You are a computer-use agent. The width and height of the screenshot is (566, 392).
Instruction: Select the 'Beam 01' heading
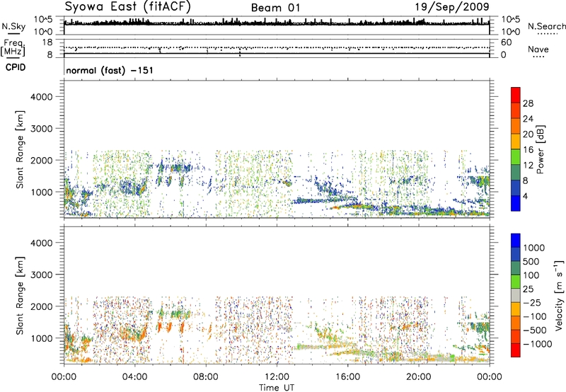tap(275, 8)
